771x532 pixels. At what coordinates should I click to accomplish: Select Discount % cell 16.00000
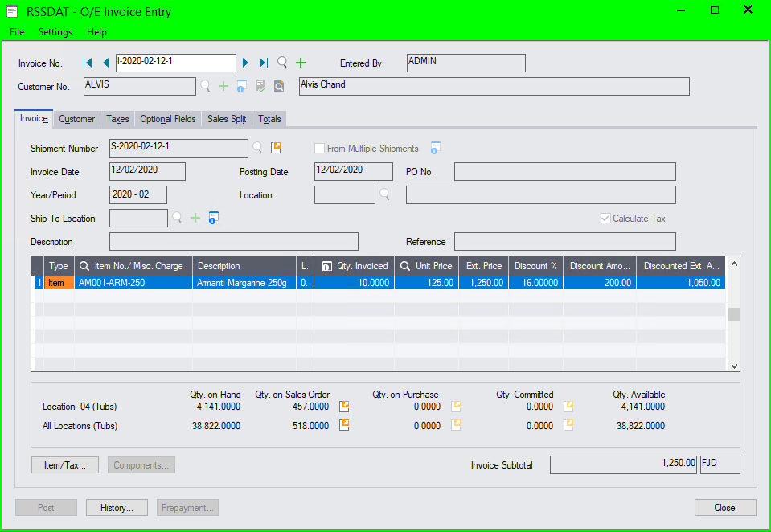coord(535,283)
